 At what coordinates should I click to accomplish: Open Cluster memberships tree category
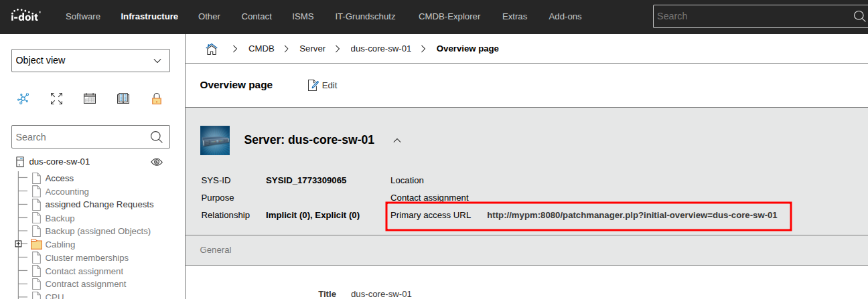[87, 258]
